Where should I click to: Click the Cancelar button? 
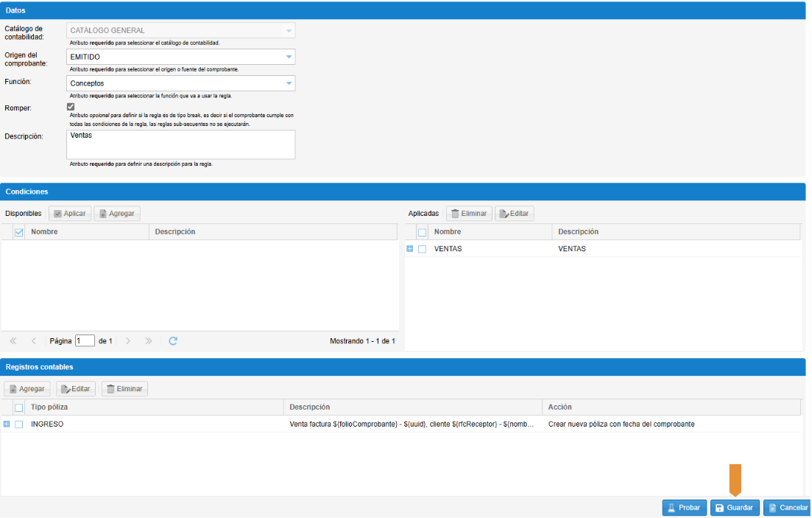[x=787, y=508]
